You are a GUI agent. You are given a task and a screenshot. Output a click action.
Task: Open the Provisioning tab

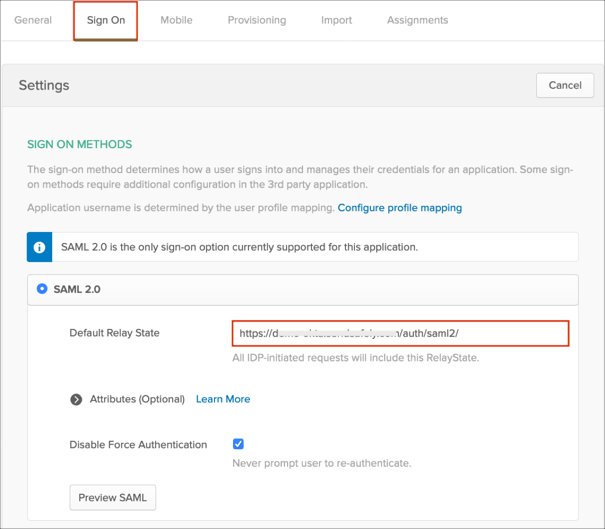[256, 20]
